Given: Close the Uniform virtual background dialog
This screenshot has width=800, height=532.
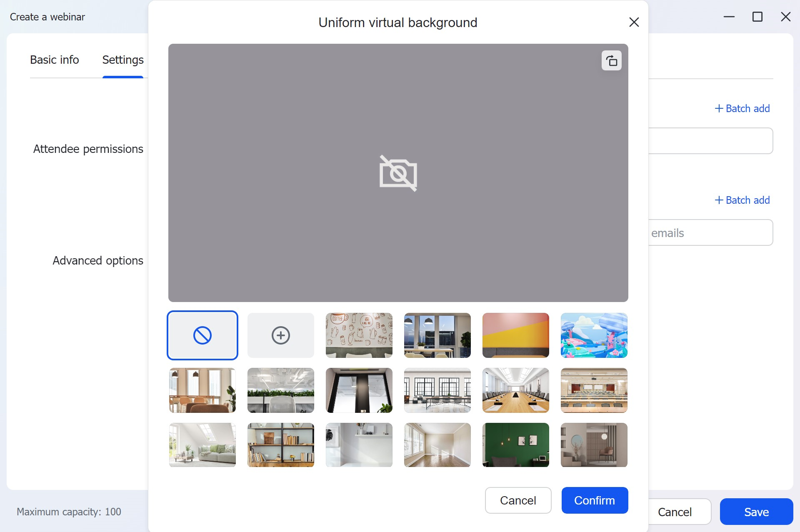Looking at the screenshot, I should (634, 22).
